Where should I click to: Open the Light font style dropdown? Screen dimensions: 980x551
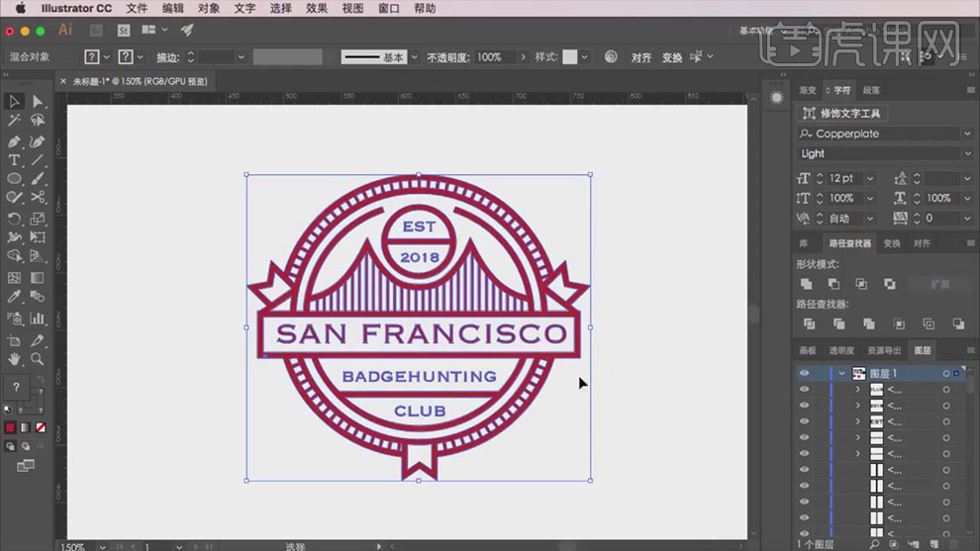pyautogui.click(x=967, y=153)
